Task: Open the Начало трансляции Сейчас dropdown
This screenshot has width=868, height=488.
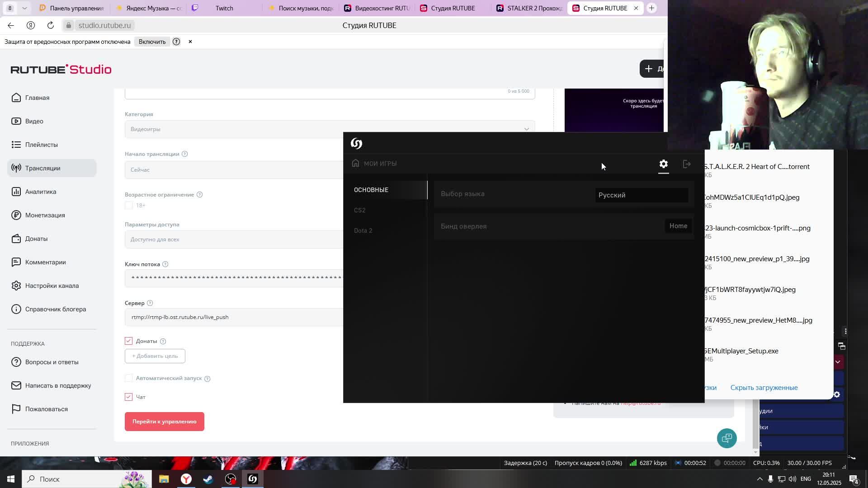Action: [x=234, y=170]
